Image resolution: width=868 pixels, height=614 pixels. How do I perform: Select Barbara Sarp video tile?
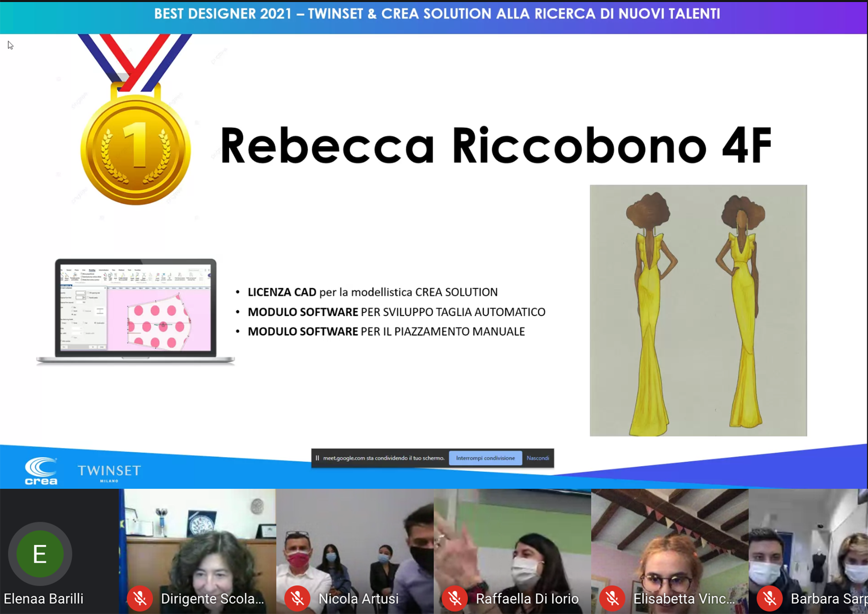pyautogui.click(x=808, y=551)
